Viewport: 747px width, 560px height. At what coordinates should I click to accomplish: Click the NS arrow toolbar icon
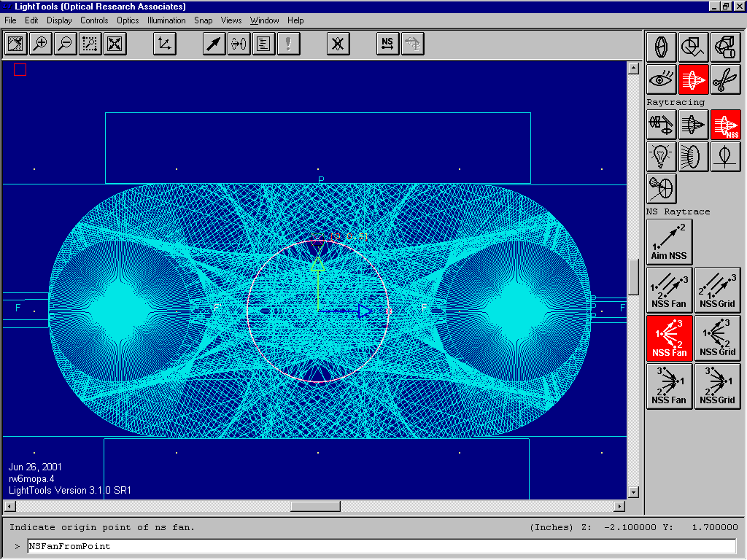[388, 44]
